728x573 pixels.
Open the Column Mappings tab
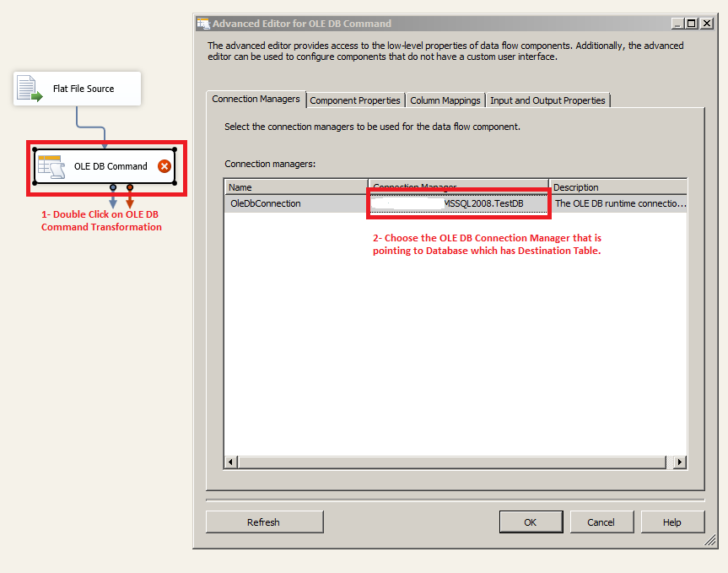(x=445, y=100)
